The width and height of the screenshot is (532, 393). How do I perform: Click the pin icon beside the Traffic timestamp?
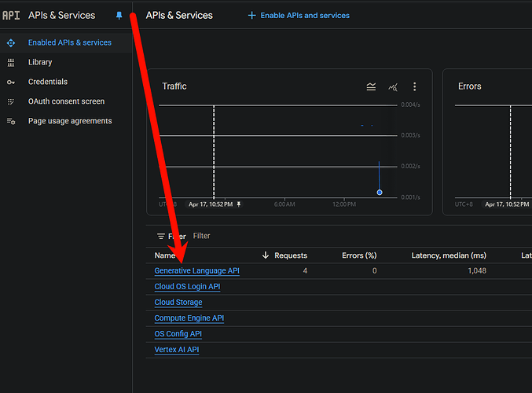(239, 204)
